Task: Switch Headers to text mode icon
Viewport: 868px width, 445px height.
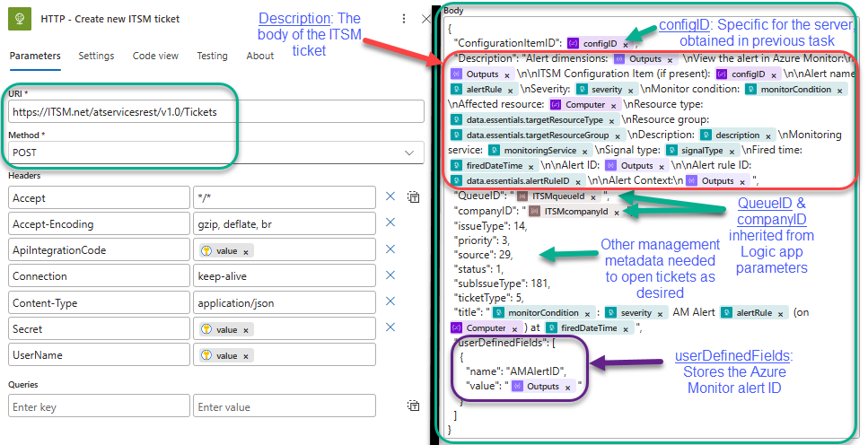Action: pyautogui.click(x=413, y=196)
